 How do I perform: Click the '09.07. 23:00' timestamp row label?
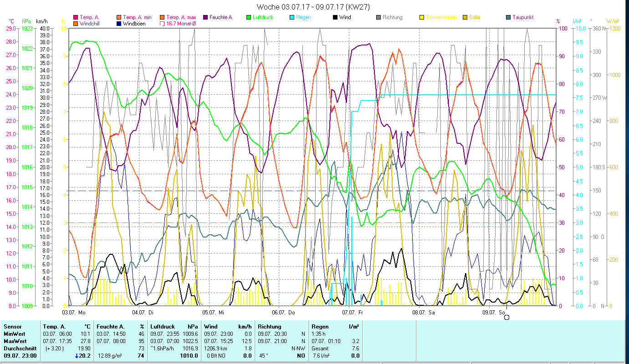[x=20, y=356]
